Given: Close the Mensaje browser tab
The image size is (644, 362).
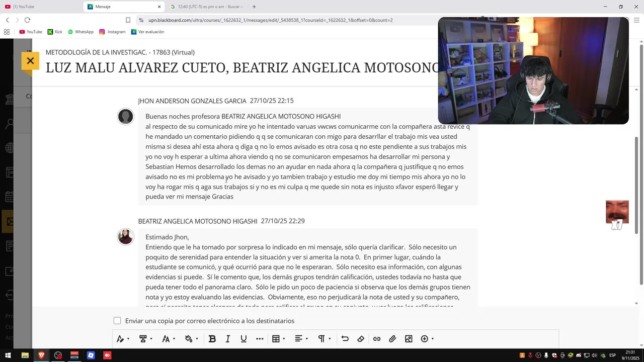Looking at the screenshot, I should tap(159, 7).
